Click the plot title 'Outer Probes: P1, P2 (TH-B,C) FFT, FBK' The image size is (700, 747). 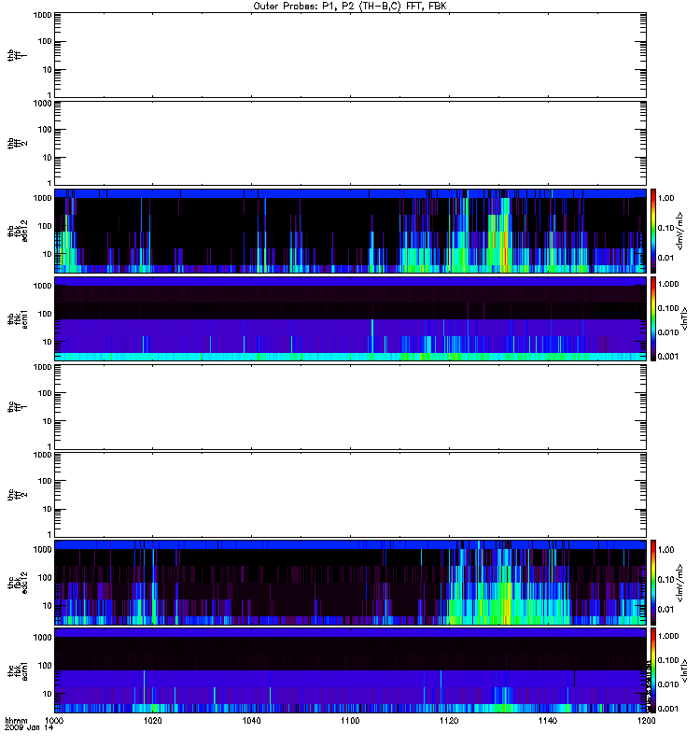[350, 7]
